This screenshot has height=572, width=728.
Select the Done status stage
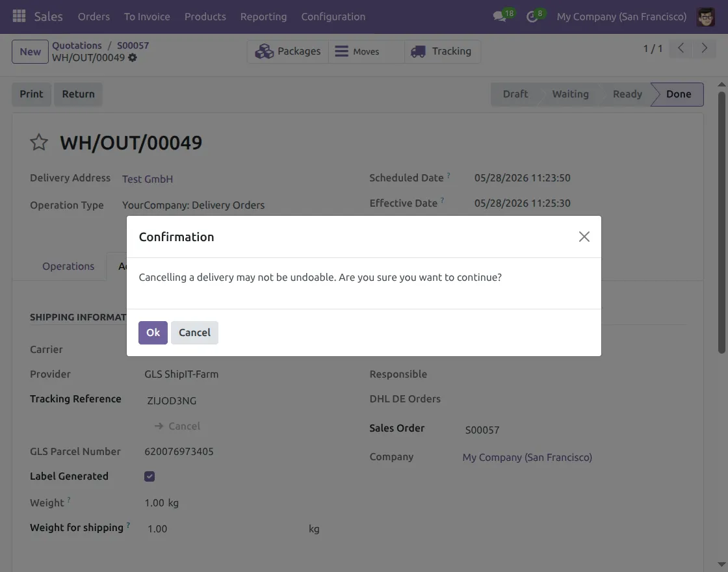tap(679, 94)
